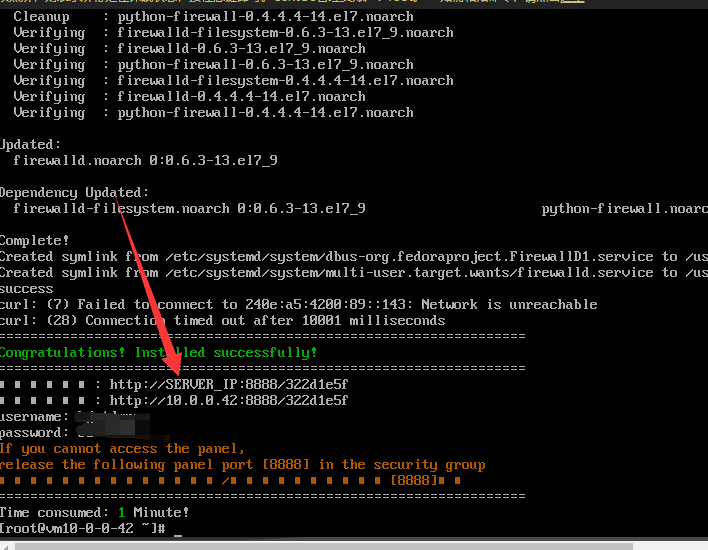The width and height of the screenshot is (708, 550).
Task: Click 'Verifying : python-firewall-0.4.4.4-14.el7.noarch' line
Action: click(x=213, y=112)
